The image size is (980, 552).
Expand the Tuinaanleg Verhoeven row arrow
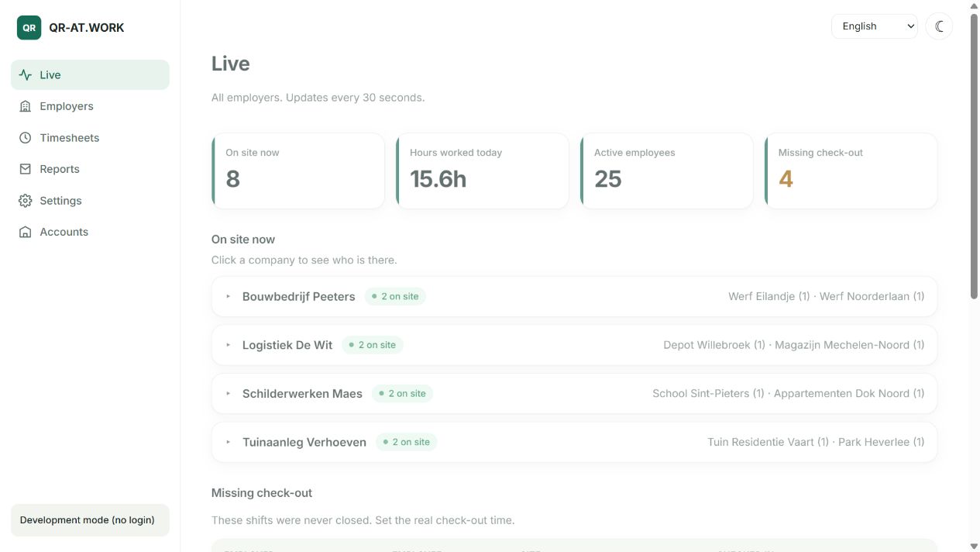click(x=229, y=442)
